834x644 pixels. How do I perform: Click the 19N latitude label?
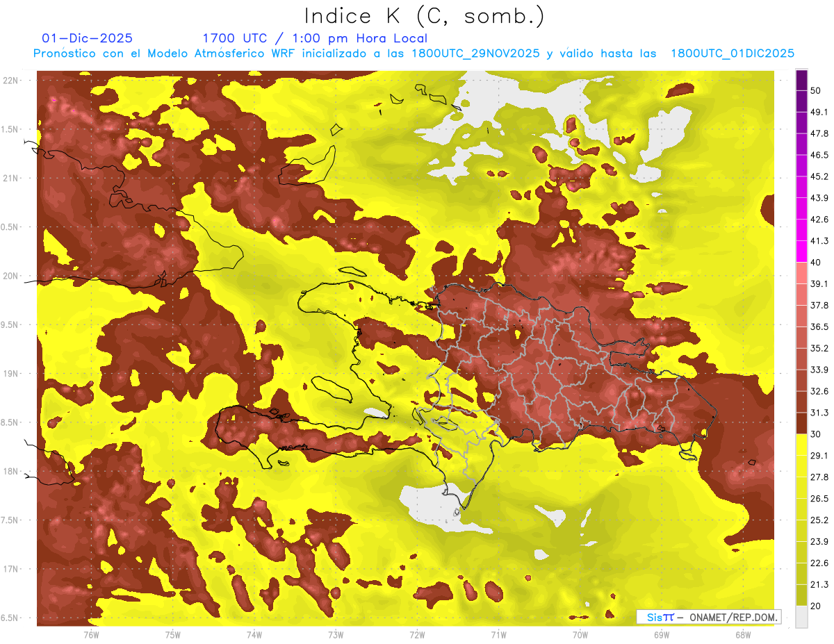10,374
